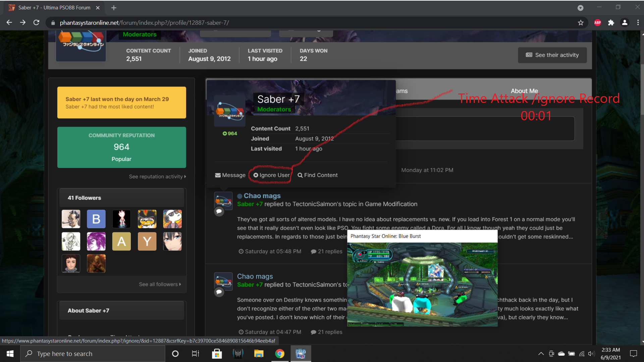Click the Saber +7 last won the day banner
Screen dimensions: 644x362
coord(121,103)
